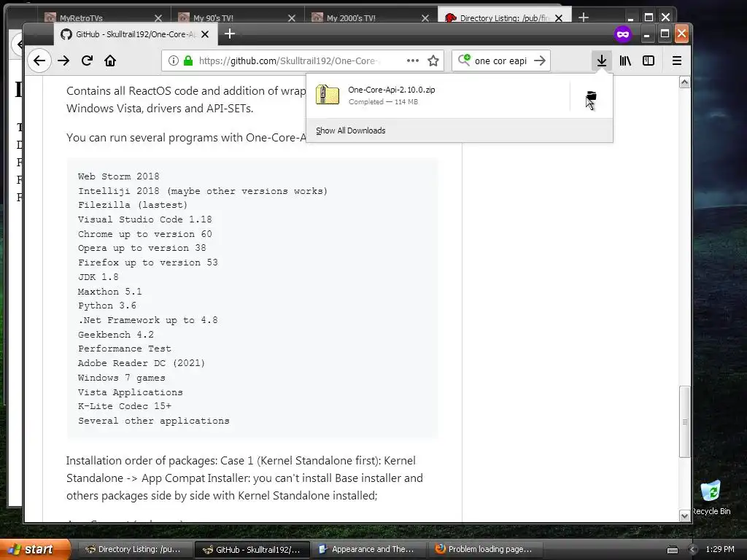Open a new tab with the plus button
The width and height of the screenshot is (747, 560).
click(x=230, y=34)
